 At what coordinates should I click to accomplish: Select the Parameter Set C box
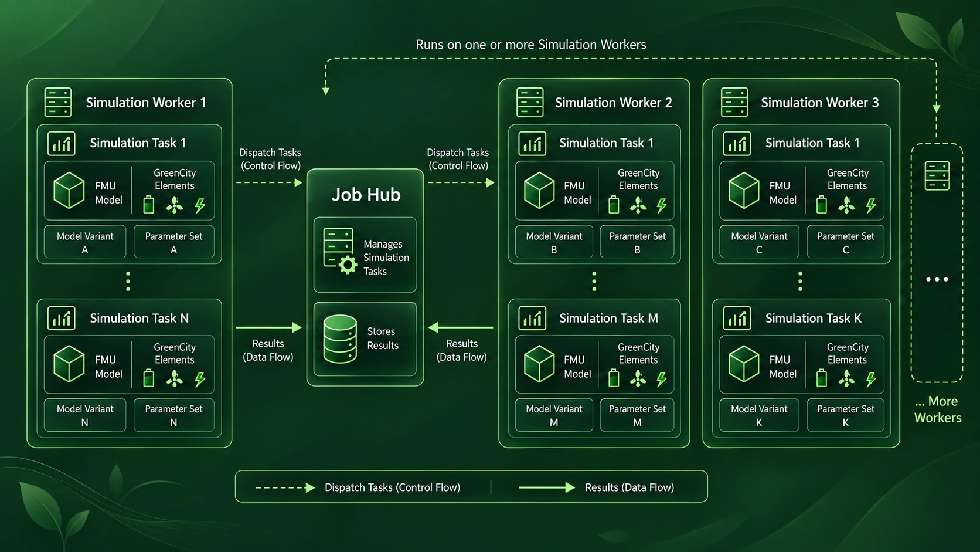846,242
